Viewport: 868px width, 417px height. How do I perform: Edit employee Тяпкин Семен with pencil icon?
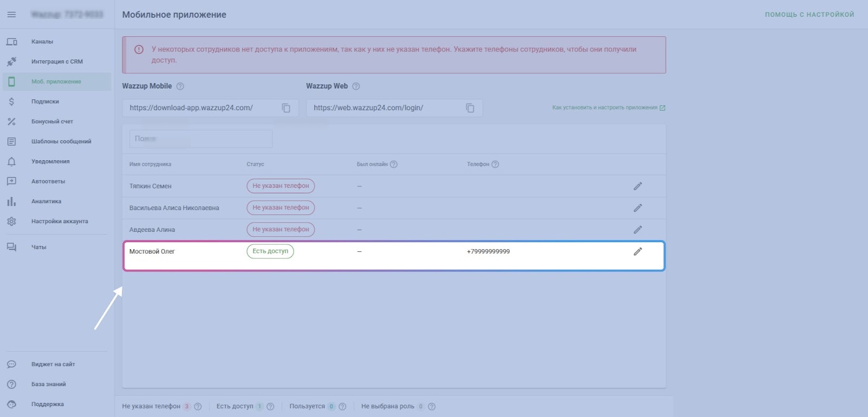(x=637, y=186)
